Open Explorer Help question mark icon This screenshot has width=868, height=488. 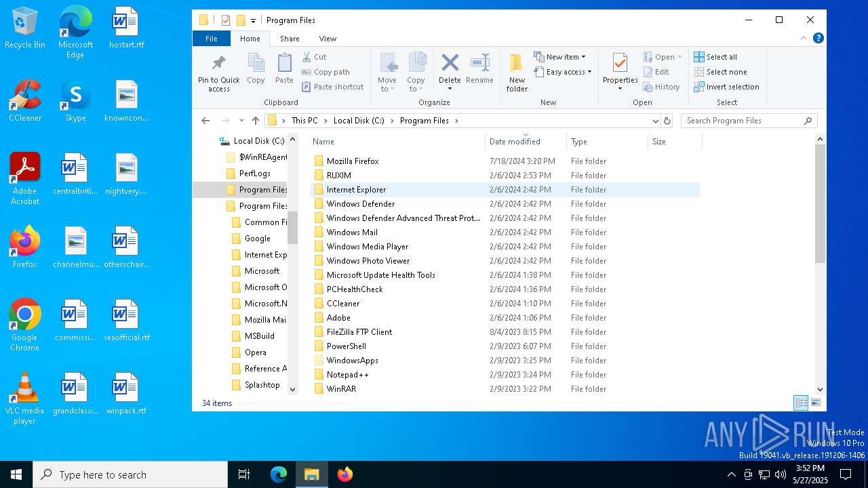coord(818,39)
